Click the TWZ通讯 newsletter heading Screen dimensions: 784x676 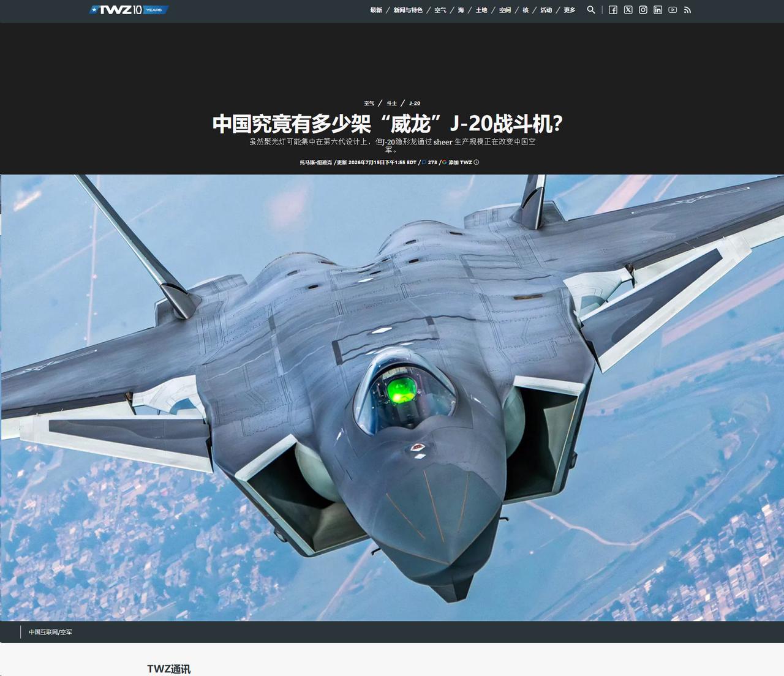click(169, 669)
